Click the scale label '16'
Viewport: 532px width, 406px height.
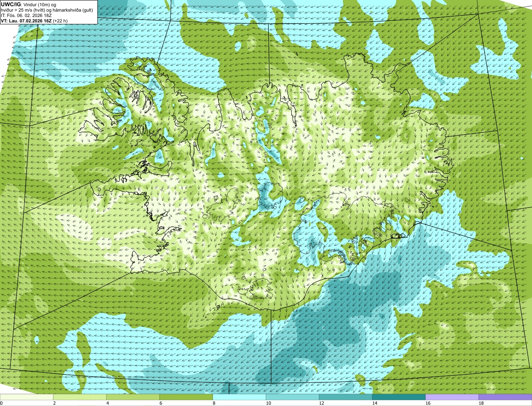(428, 403)
